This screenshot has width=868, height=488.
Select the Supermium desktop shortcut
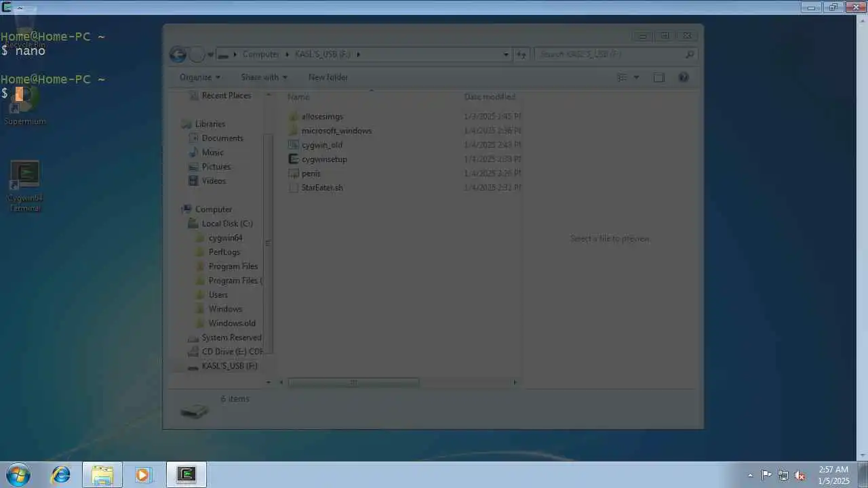[25, 106]
